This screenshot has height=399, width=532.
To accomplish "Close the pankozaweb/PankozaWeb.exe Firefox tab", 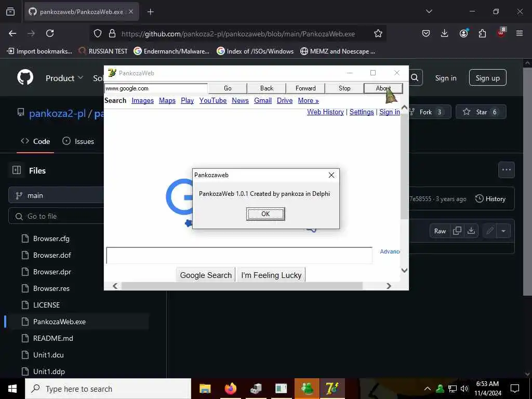I will point(131,11).
